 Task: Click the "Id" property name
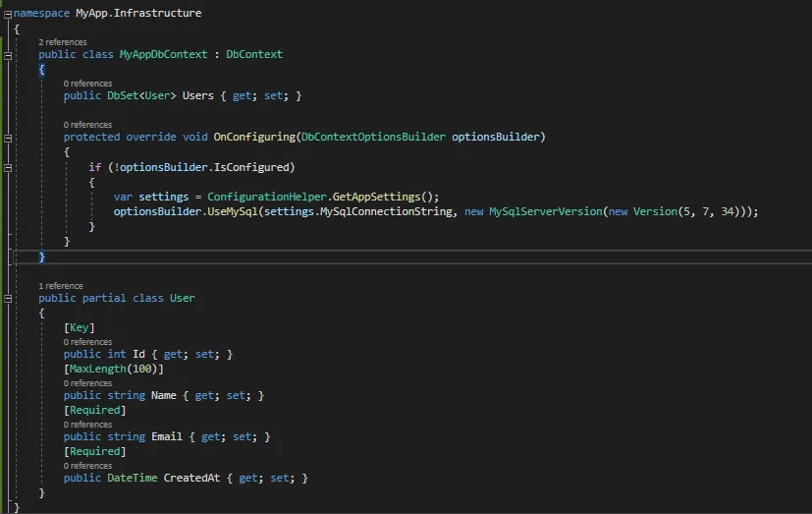click(x=138, y=354)
